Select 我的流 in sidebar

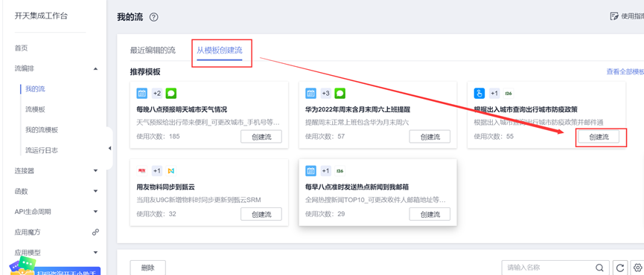(x=35, y=89)
